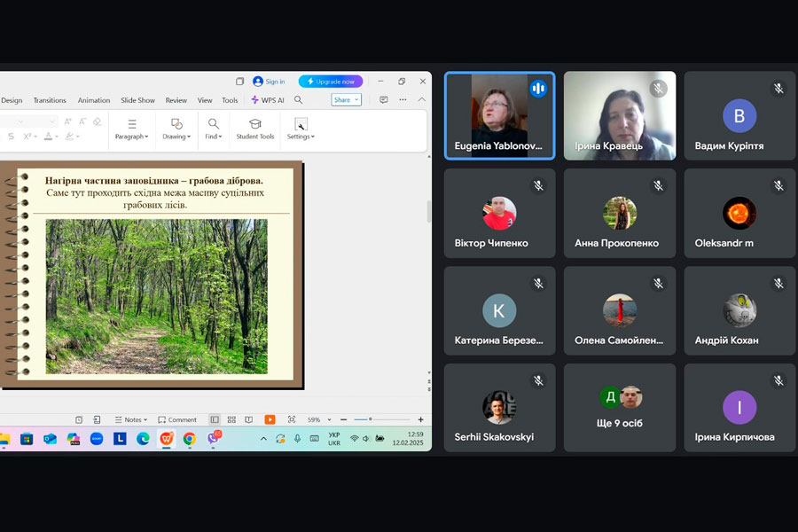This screenshot has height=532, width=798.
Task: Open reading view from status bar
Action: click(248, 419)
